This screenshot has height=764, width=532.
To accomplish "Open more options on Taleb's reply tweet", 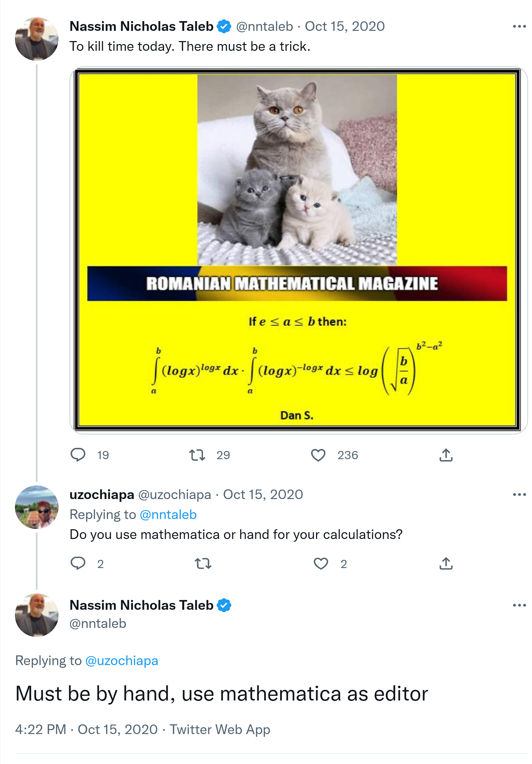I will (519, 605).
